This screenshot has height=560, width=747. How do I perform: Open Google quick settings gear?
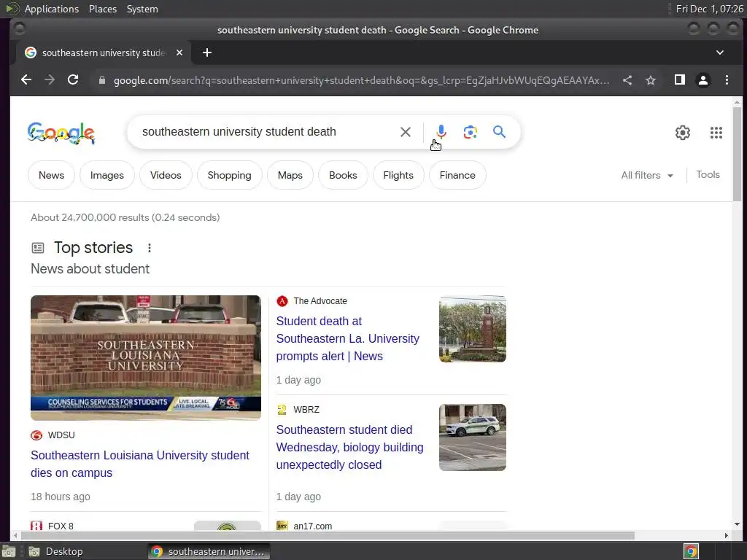tap(683, 133)
